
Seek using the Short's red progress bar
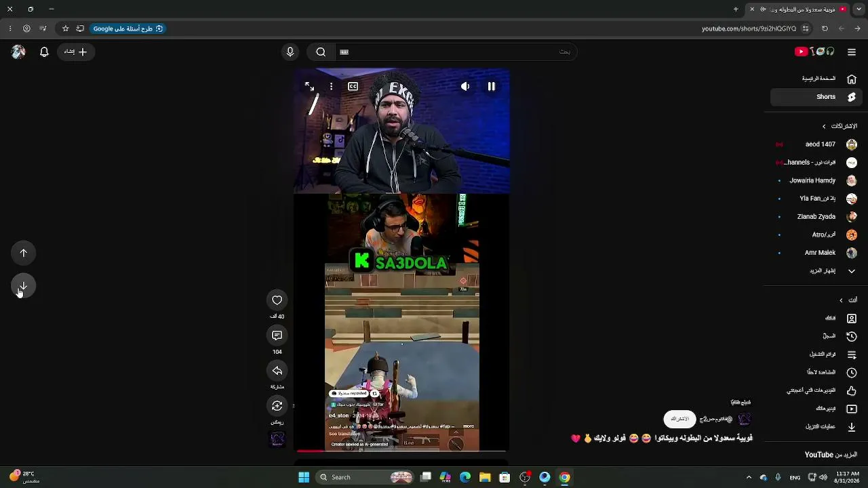coord(401,451)
